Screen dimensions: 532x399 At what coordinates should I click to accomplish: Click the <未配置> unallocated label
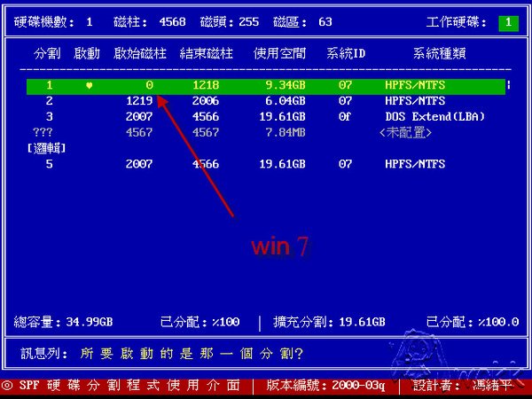(405, 133)
